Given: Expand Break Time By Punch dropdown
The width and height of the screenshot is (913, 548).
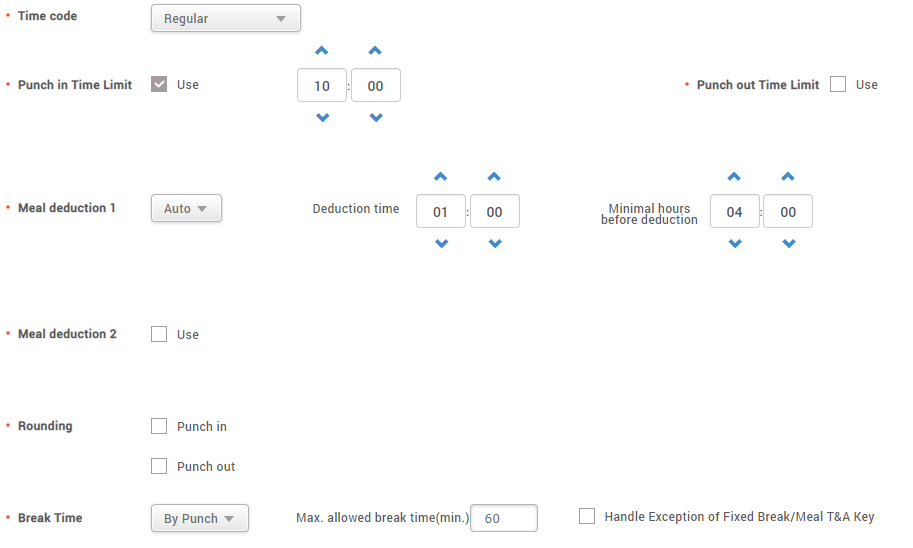Looking at the screenshot, I should (x=199, y=518).
